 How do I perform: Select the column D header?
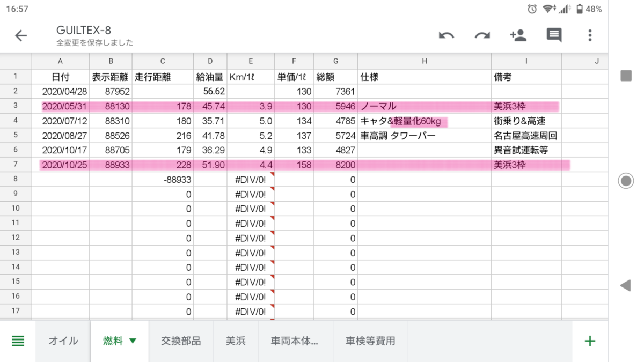(x=210, y=61)
